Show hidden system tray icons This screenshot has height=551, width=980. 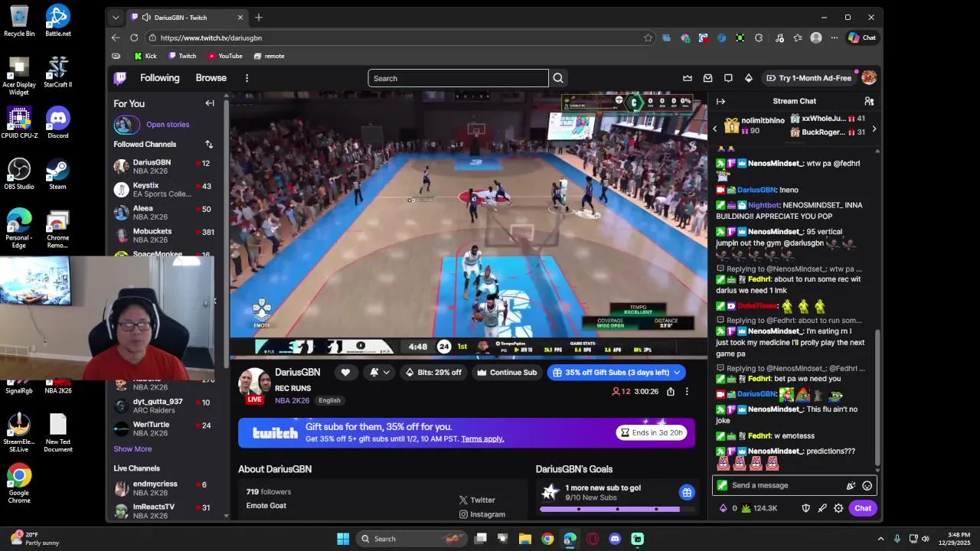[x=880, y=539]
